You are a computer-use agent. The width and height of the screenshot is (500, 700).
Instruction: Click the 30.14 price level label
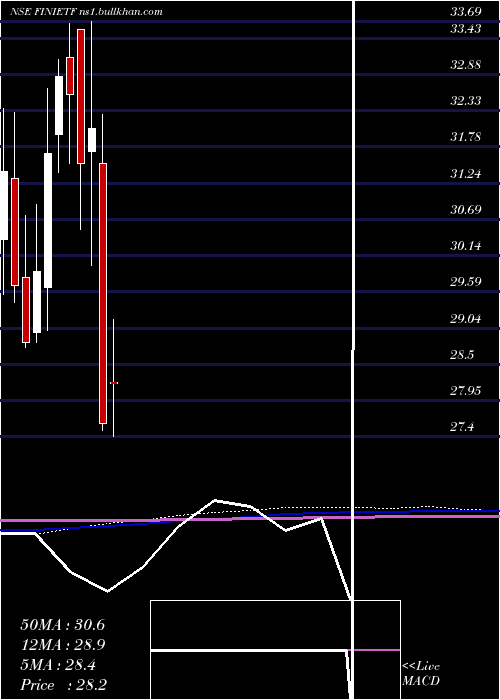465,246
